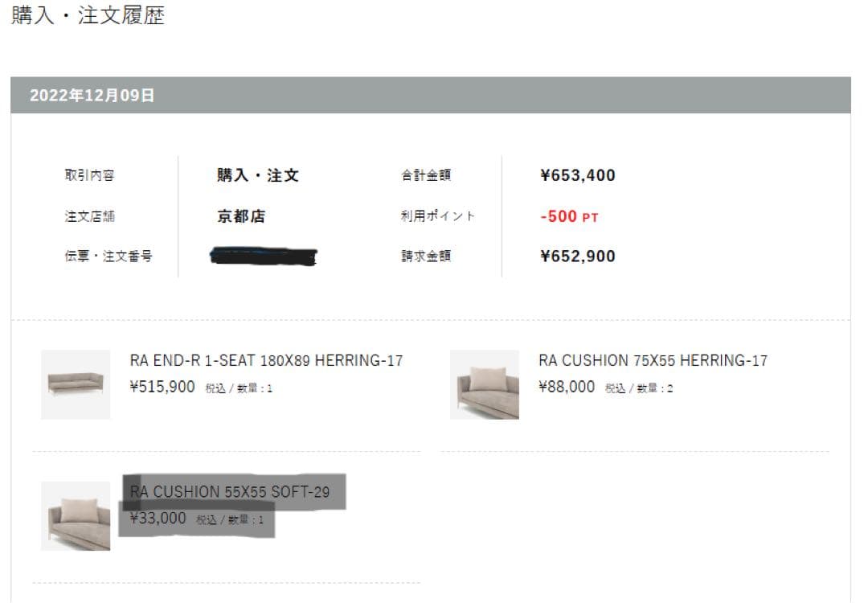Click RA CUSHION 75X55 HERRING-17 product name
Viewport: 868px width, 603px height.
653,361
